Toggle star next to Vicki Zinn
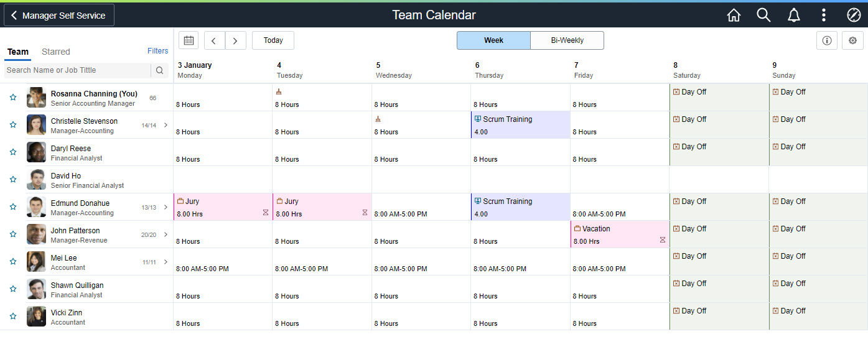The width and height of the screenshot is (868, 357). (x=13, y=316)
